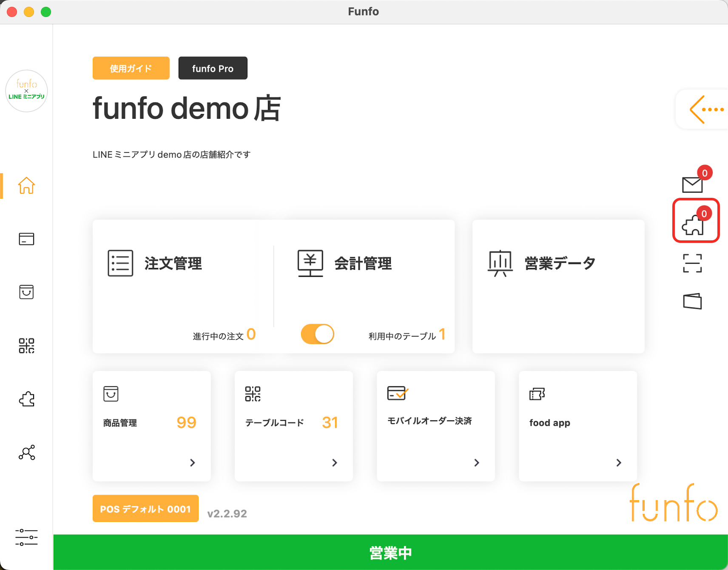Expand the テーブルコード card chevron
The height and width of the screenshot is (570, 728).
[x=335, y=463]
